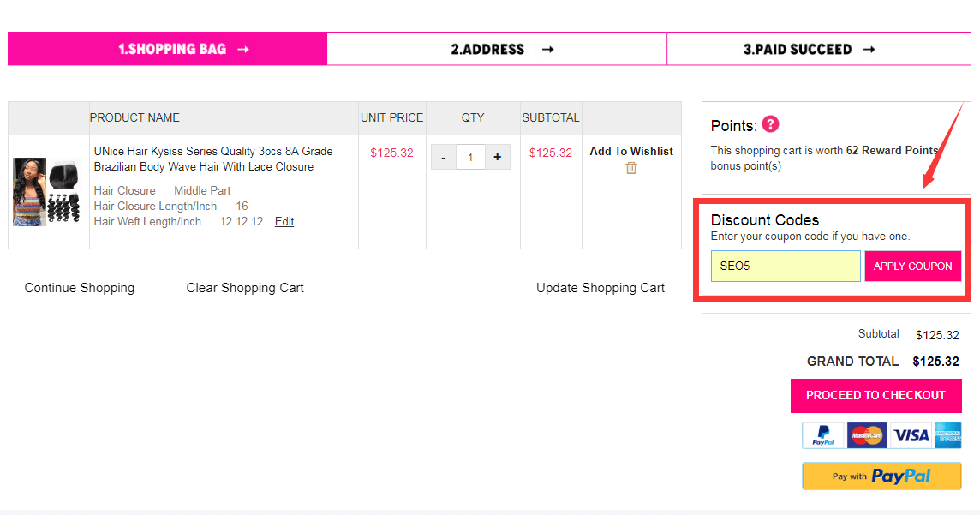The image size is (980, 515).
Task: Clear Shopping Cart
Action: click(x=245, y=288)
